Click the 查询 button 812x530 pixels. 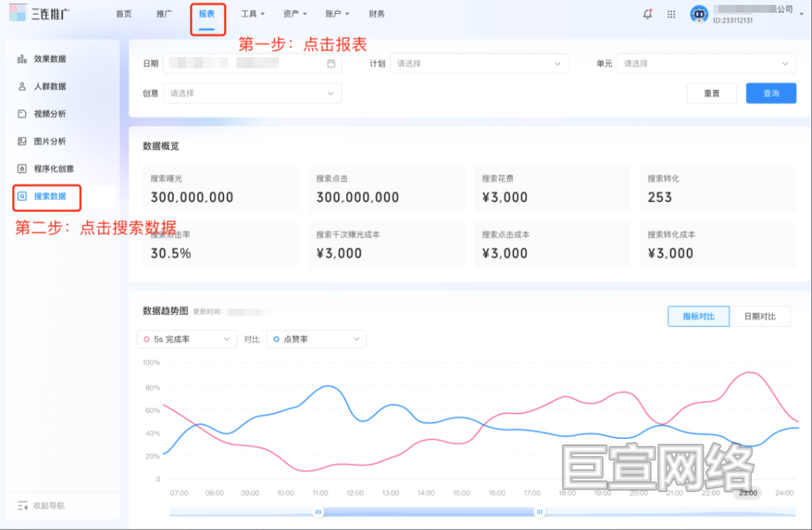(771, 93)
